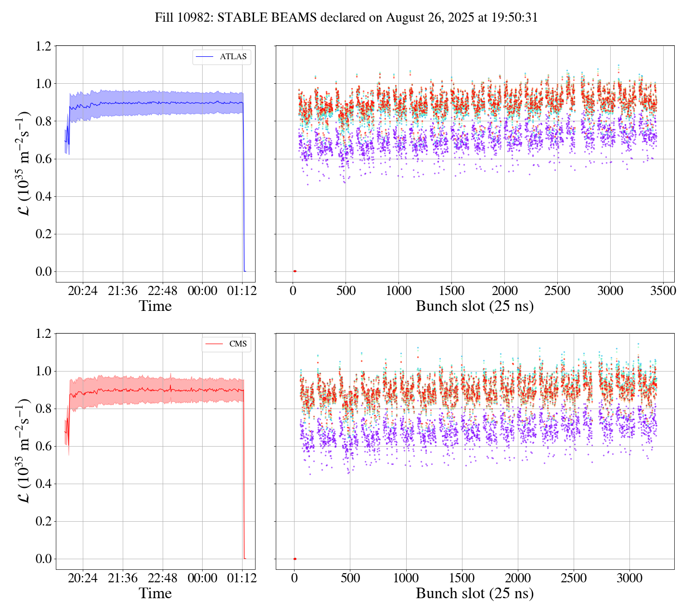Click the red zero-luminosity point in ATLAS scatter

pyautogui.click(x=295, y=271)
